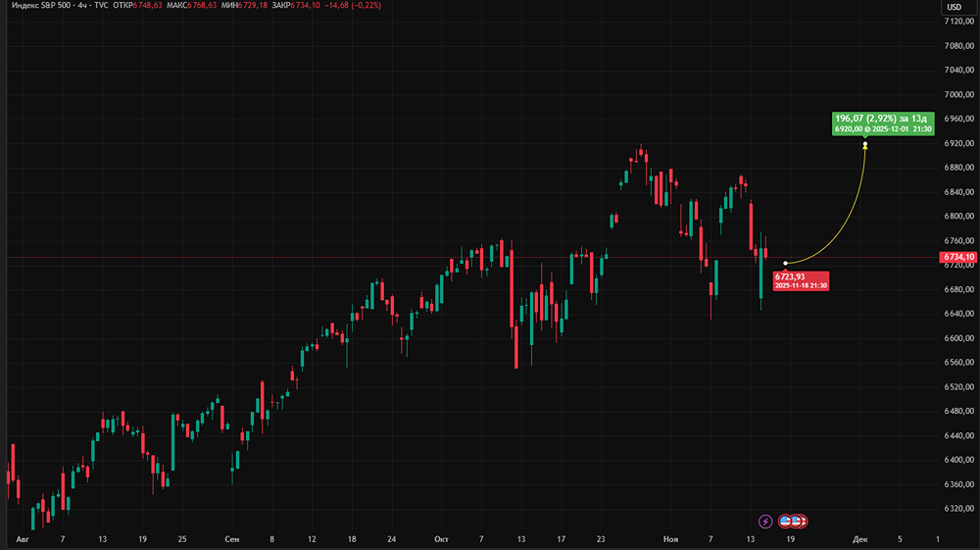Click the 7120,00 price axis label
Image resolution: width=980 pixels, height=550 pixels.
pyautogui.click(x=958, y=22)
